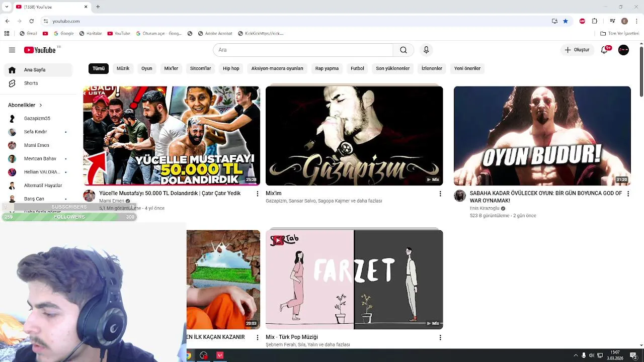Click the Shorts icon in sidebar

tap(12, 83)
